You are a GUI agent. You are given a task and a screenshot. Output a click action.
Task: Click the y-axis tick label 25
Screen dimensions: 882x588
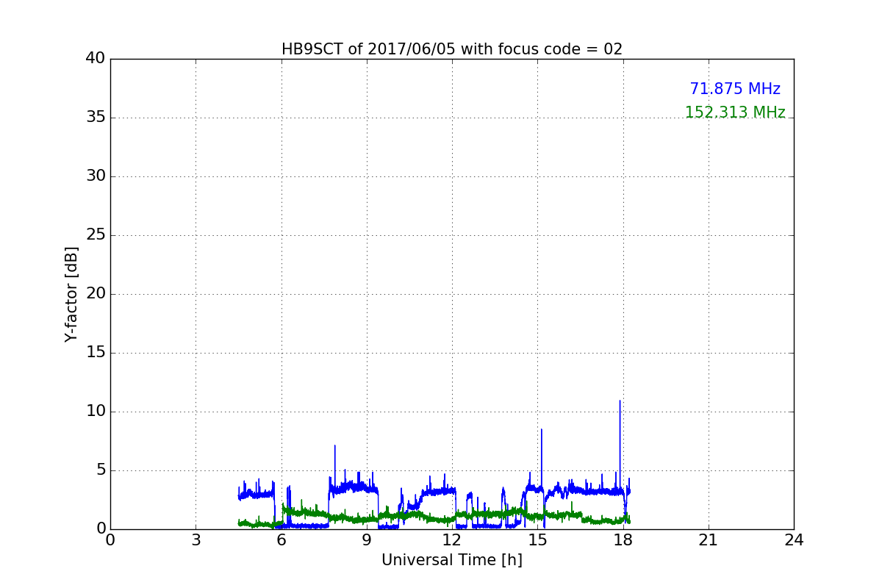coord(96,235)
